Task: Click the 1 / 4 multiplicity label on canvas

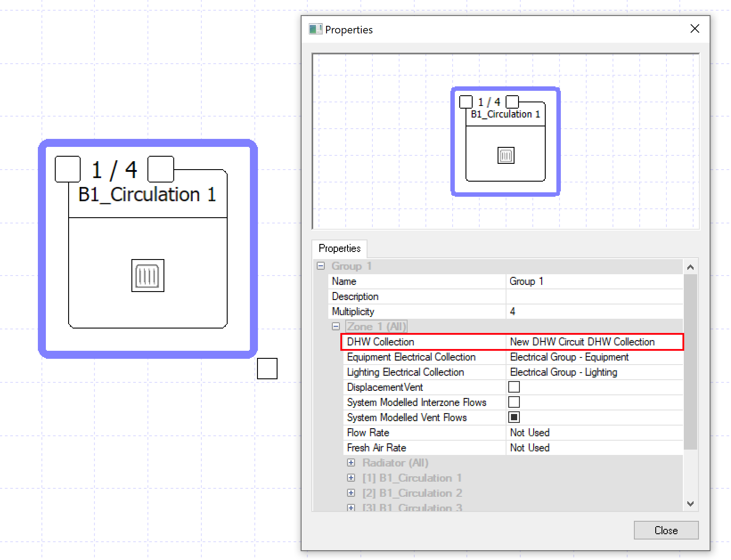Action: (114, 170)
